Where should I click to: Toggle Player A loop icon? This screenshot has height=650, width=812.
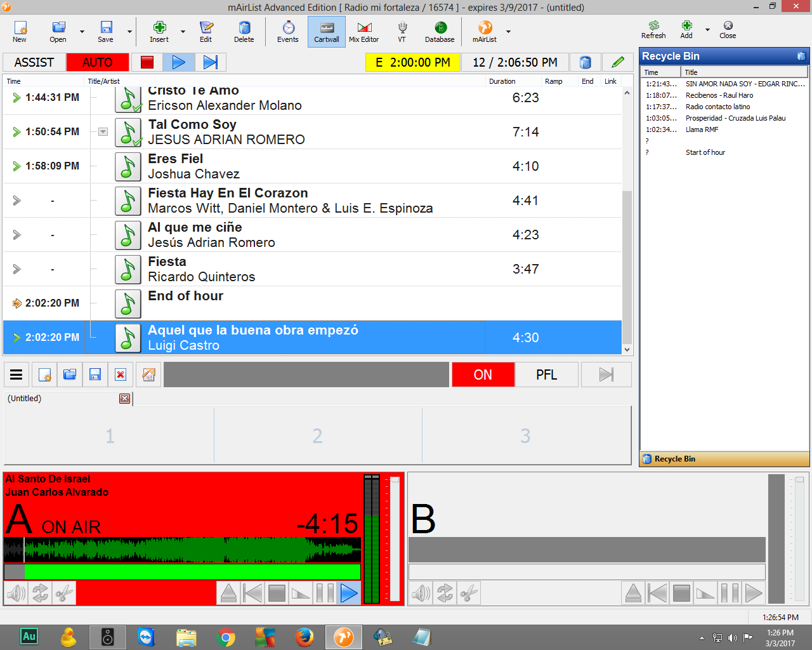[40, 594]
